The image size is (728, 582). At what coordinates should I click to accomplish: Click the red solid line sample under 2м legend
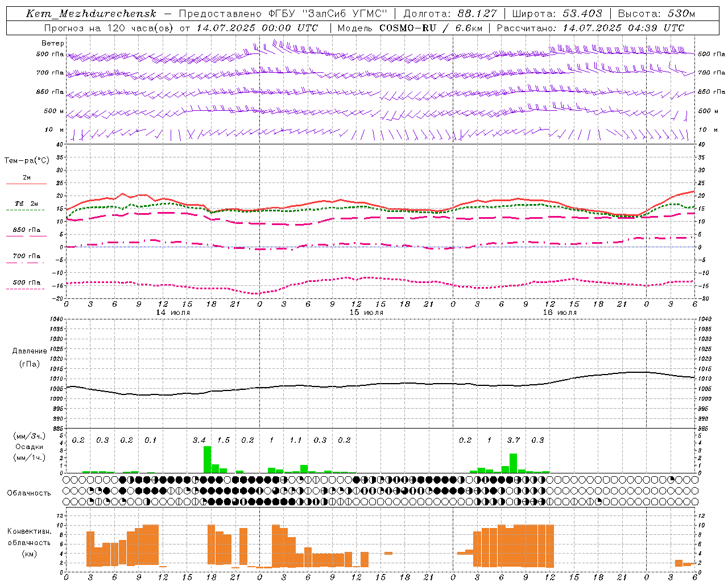tap(26, 184)
